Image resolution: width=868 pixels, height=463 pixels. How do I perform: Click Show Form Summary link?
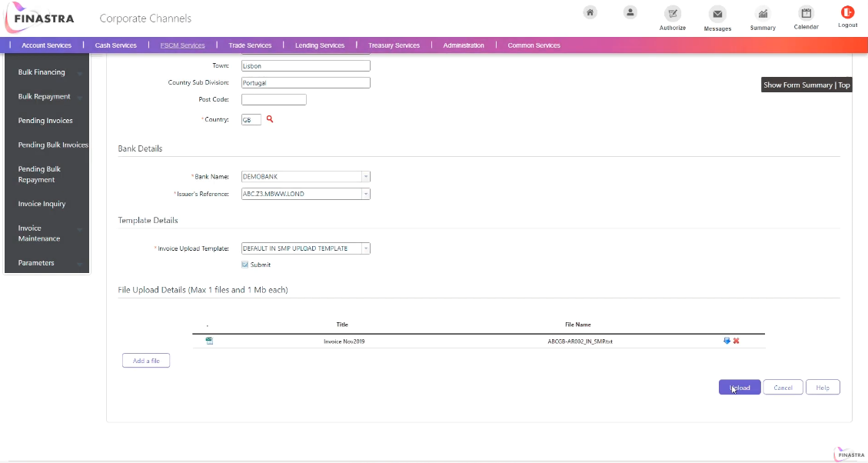click(x=798, y=85)
